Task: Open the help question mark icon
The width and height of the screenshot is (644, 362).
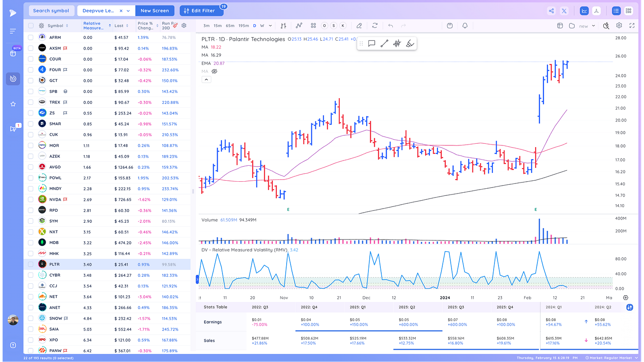Action: click(x=13, y=345)
